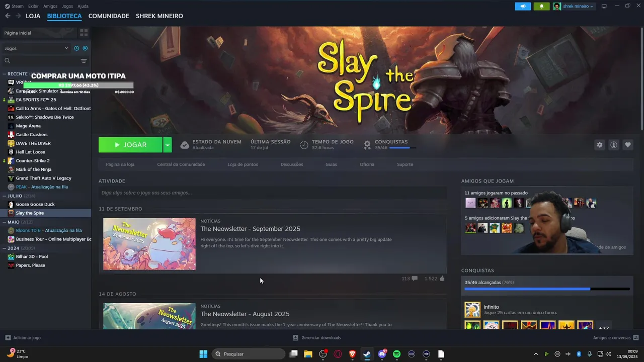Open Papers, Please in library
The width and height of the screenshot is (644, 362).
tap(30, 265)
